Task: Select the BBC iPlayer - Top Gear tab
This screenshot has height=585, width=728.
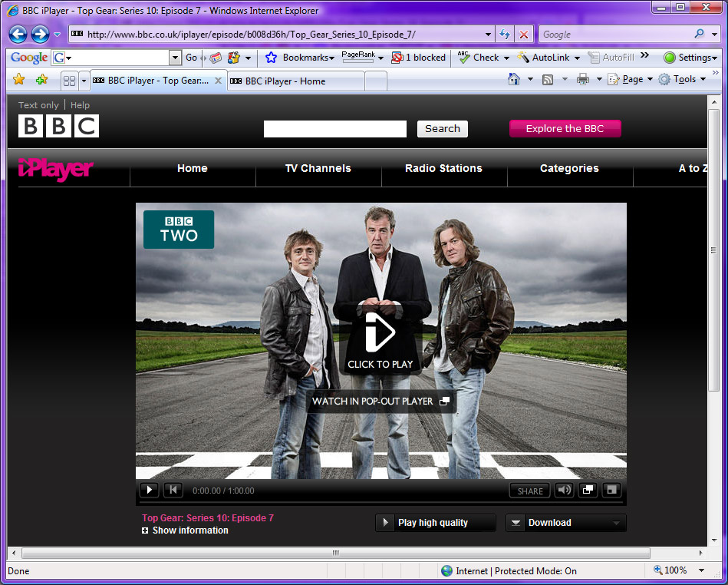Action: (151, 81)
